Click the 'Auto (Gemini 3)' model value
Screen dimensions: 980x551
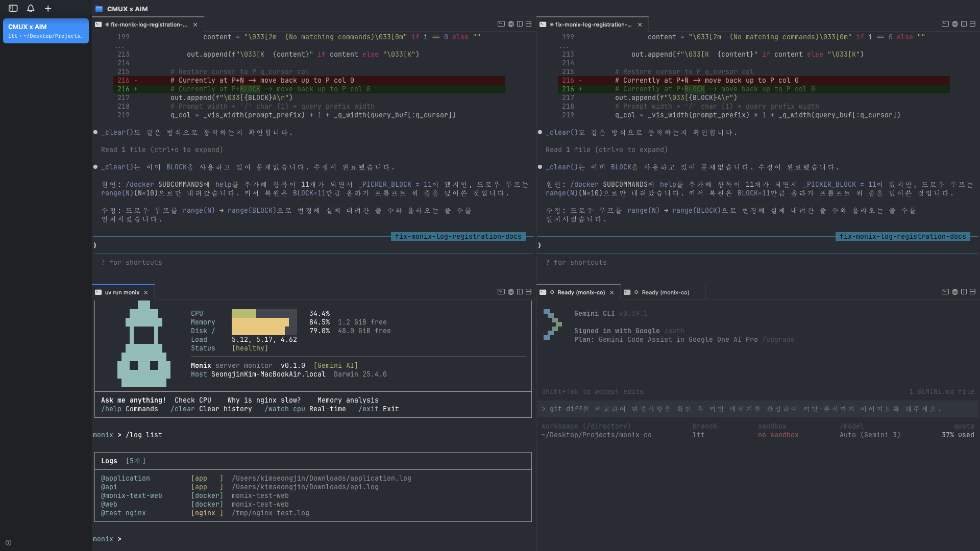870,435
